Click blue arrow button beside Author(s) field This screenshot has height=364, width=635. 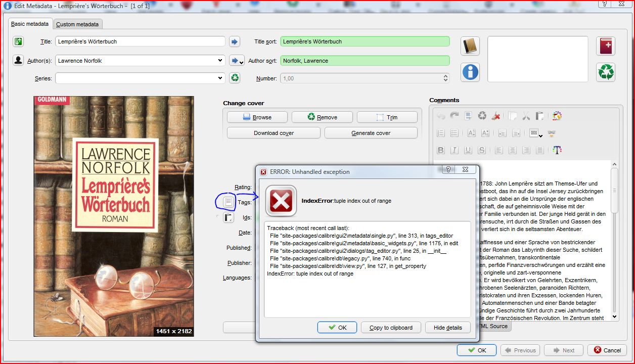coord(237,61)
